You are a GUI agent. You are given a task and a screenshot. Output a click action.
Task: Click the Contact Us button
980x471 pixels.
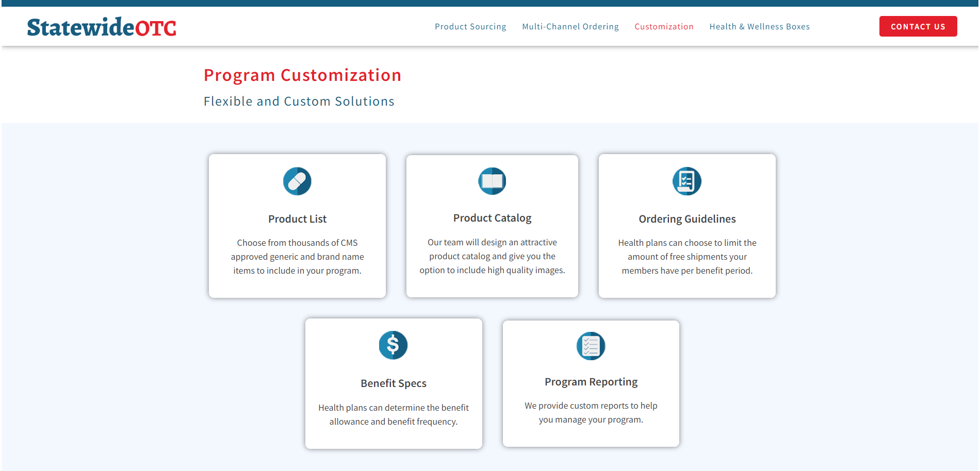point(918,26)
